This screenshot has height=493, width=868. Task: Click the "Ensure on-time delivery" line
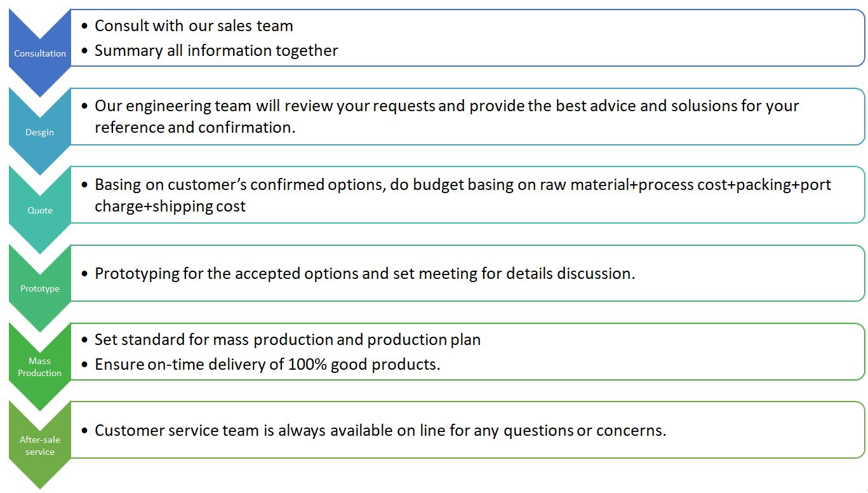point(267,365)
